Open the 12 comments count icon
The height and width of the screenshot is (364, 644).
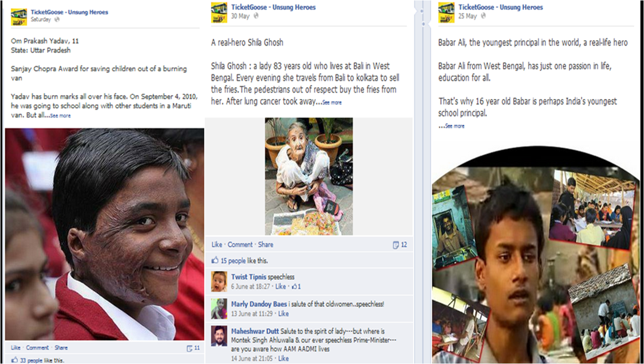pyautogui.click(x=396, y=245)
